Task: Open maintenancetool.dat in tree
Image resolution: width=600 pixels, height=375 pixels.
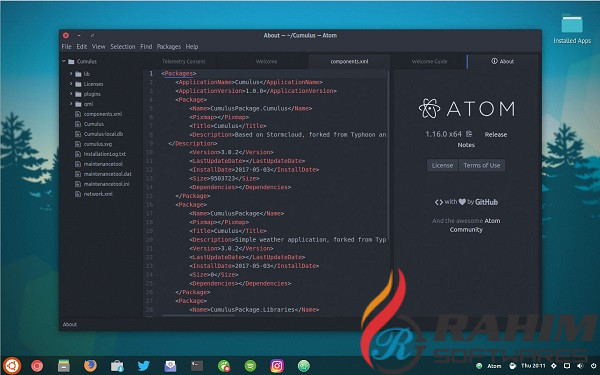Action: click(x=108, y=174)
